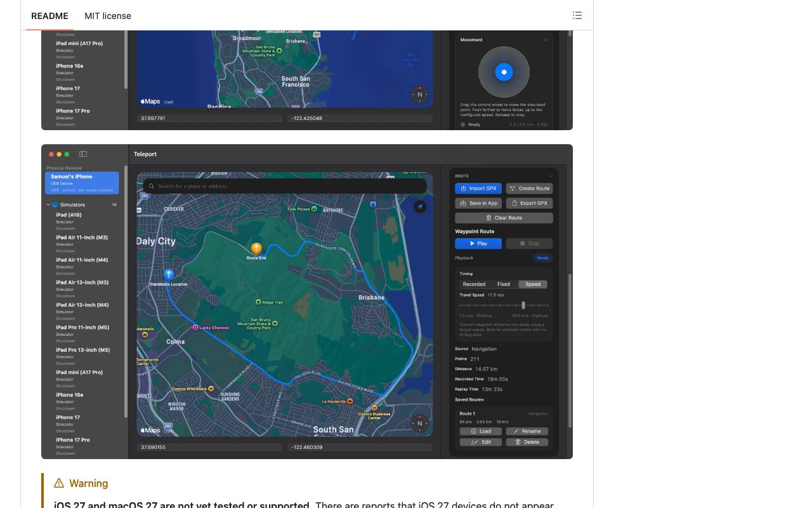
Task: Click the compass in the upper map screenshot
Action: [419, 95]
